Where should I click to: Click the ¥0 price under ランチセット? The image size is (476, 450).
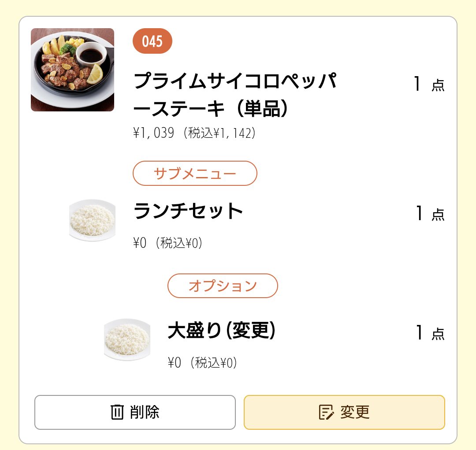[x=167, y=243]
